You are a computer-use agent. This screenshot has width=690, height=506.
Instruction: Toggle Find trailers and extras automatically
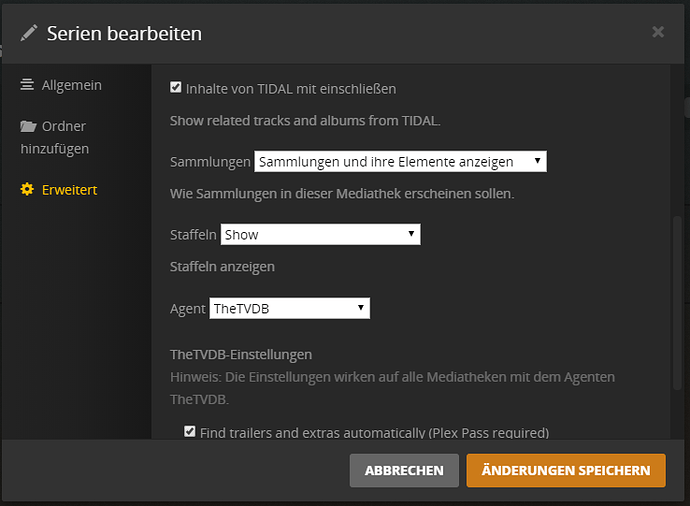coord(190,432)
